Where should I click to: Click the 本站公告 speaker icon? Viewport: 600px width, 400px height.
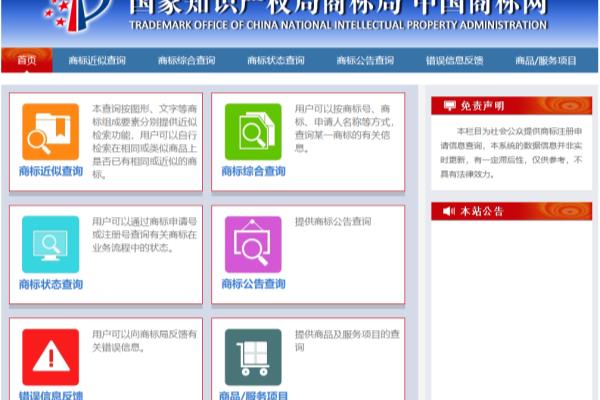(x=449, y=211)
